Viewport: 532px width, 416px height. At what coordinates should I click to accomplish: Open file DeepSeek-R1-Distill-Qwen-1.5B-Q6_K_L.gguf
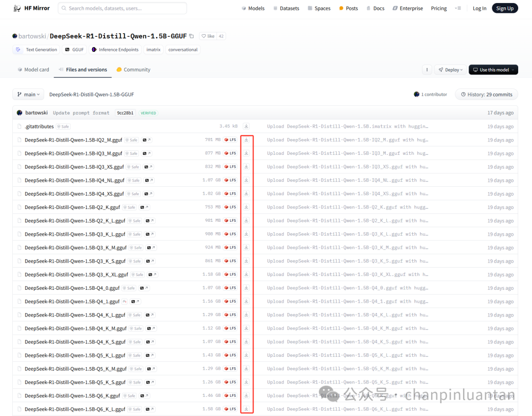click(x=75, y=409)
